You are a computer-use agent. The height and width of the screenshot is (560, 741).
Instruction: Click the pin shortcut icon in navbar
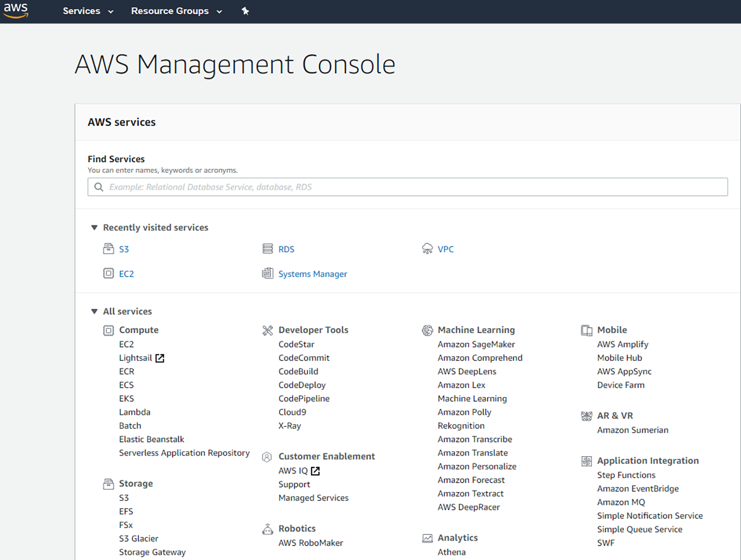coord(245,11)
